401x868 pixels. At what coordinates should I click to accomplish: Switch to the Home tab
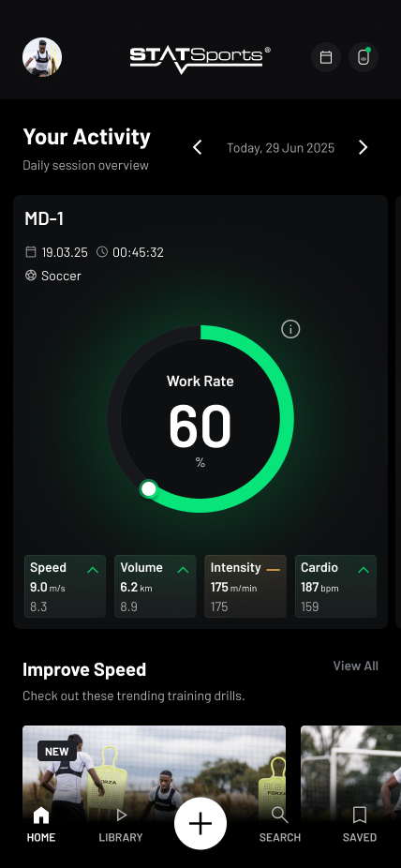click(x=41, y=824)
